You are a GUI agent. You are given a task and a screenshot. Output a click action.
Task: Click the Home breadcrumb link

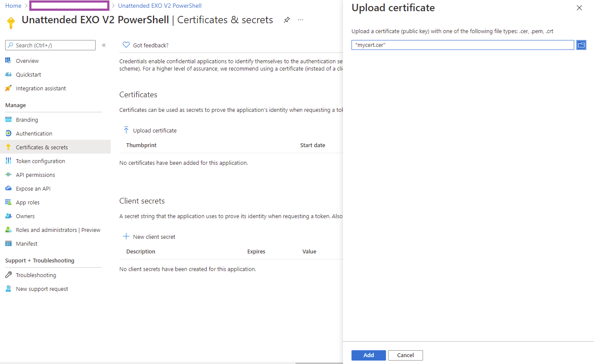[x=13, y=6]
